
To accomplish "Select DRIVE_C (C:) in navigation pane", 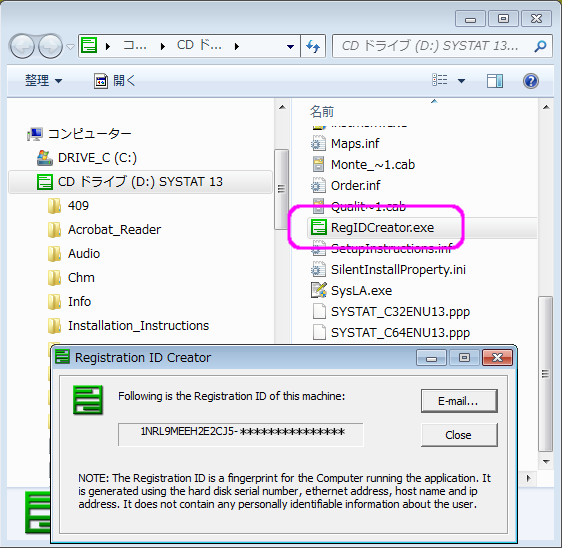I will pos(97,158).
